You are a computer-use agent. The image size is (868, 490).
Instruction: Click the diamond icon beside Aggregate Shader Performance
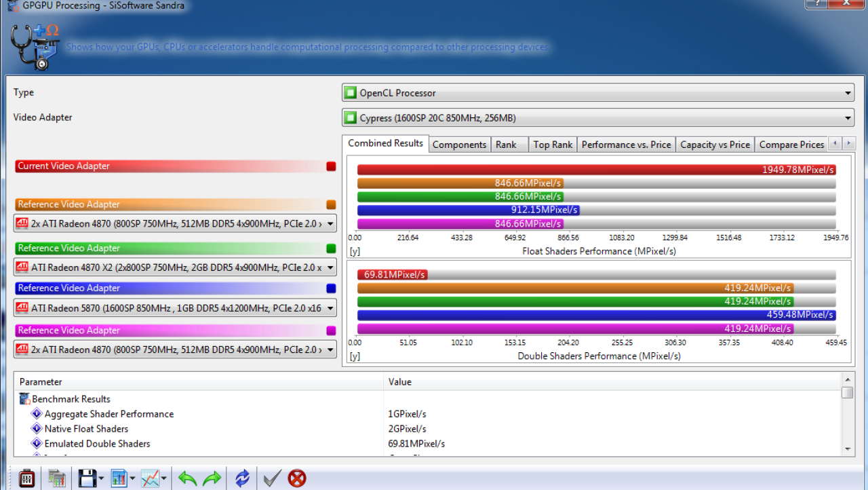point(37,414)
